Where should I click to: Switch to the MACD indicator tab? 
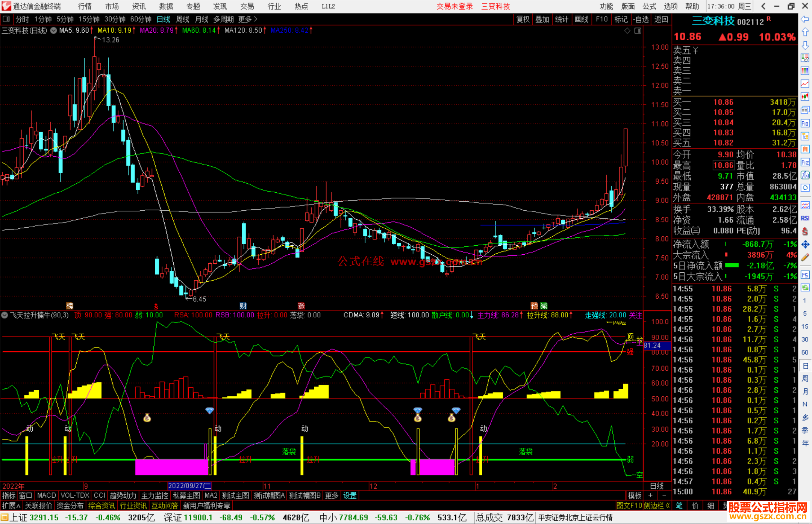[46, 495]
